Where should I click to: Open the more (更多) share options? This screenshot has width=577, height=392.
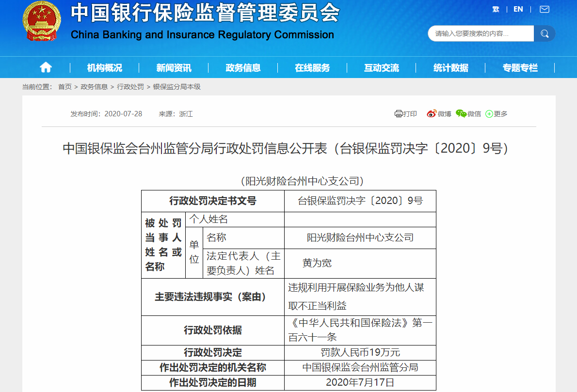point(497,114)
